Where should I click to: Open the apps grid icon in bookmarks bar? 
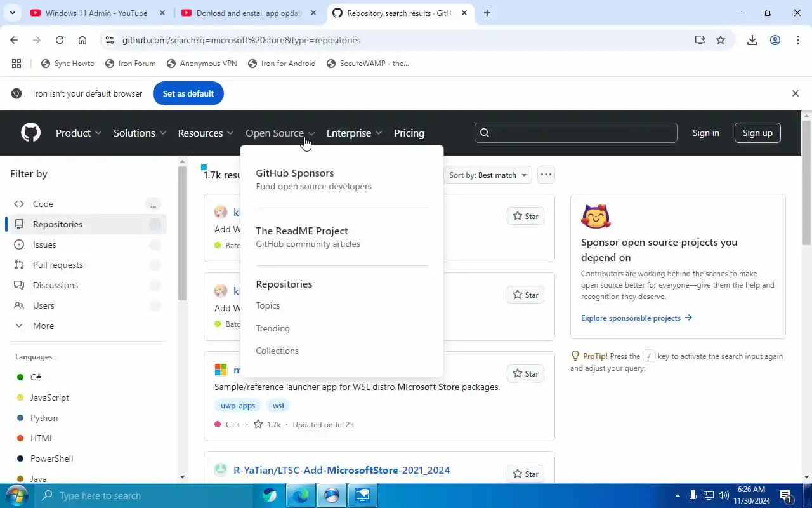click(16, 63)
